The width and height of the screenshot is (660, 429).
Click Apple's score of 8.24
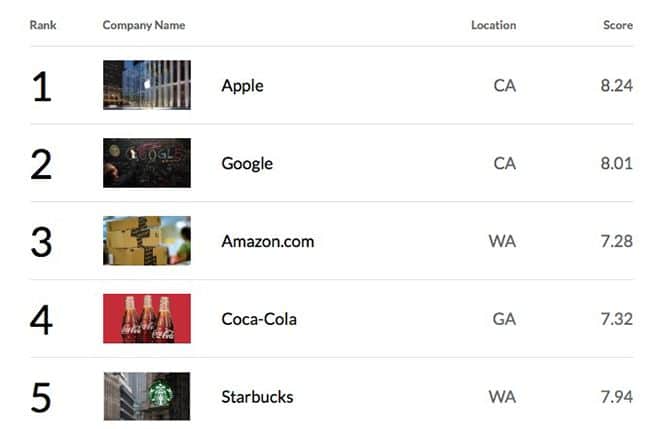coord(616,86)
